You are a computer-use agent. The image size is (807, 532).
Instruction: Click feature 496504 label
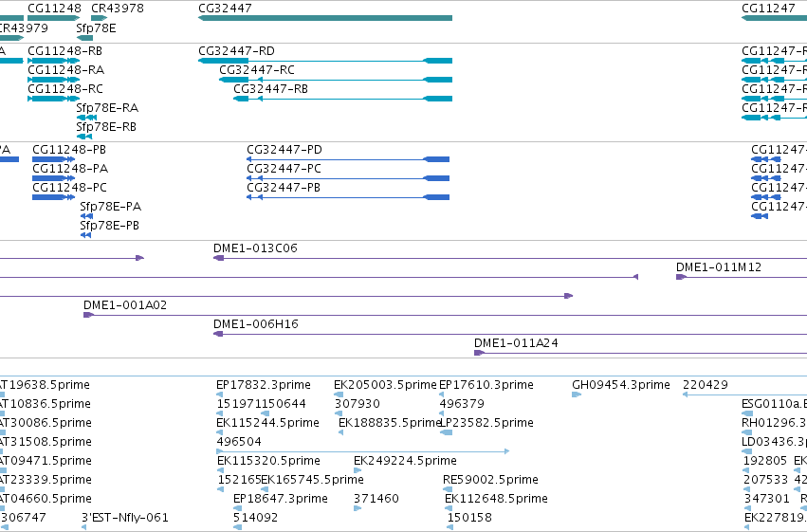pos(239,442)
